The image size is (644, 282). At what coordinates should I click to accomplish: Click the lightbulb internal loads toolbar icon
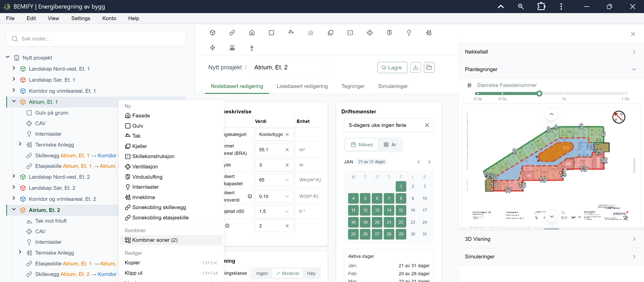click(x=409, y=33)
